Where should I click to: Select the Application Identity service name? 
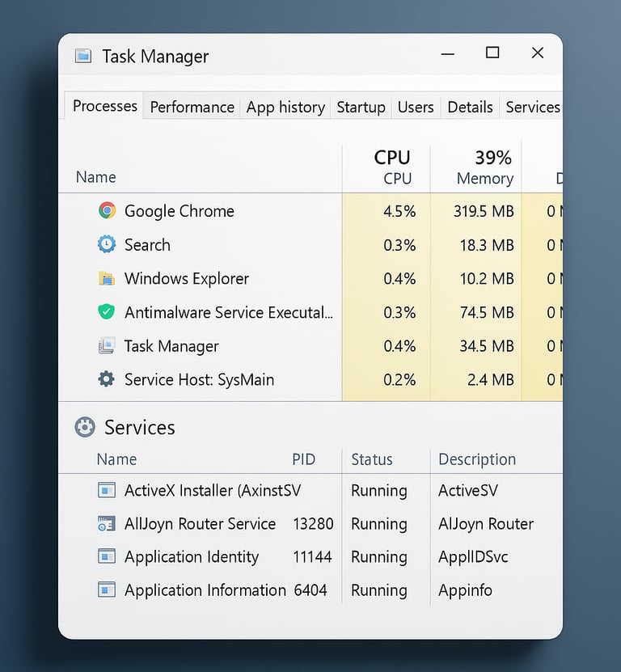(x=191, y=556)
